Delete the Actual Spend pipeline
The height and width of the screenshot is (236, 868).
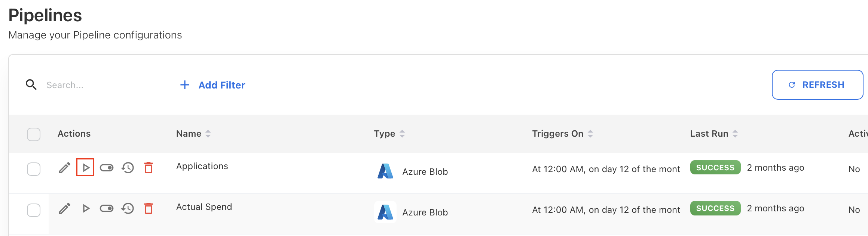(x=149, y=208)
